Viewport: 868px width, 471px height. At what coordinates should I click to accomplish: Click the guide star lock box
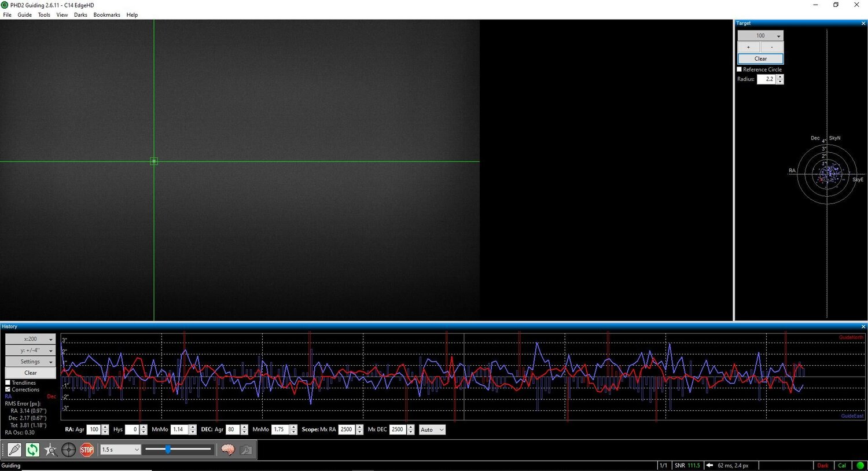[154, 161]
